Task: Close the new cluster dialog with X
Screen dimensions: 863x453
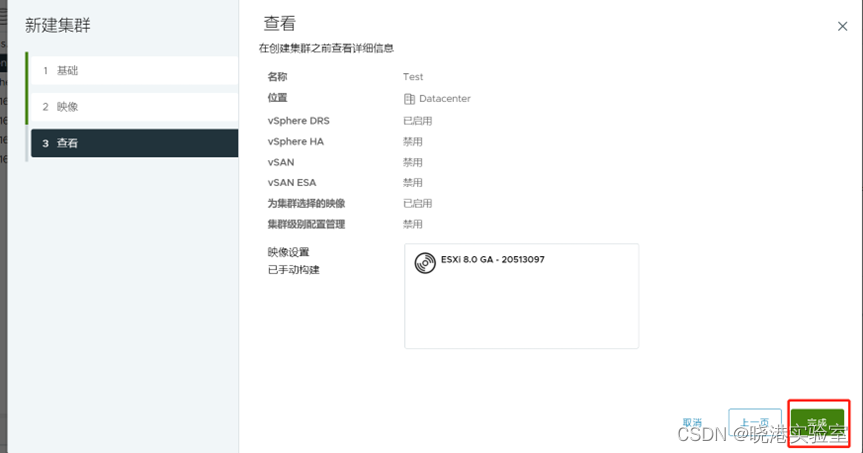Action: click(842, 26)
